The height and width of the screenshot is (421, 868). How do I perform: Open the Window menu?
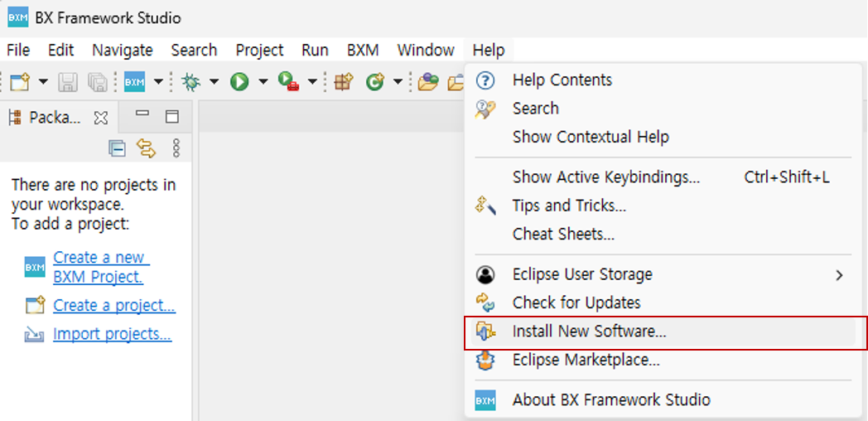pyautogui.click(x=426, y=51)
